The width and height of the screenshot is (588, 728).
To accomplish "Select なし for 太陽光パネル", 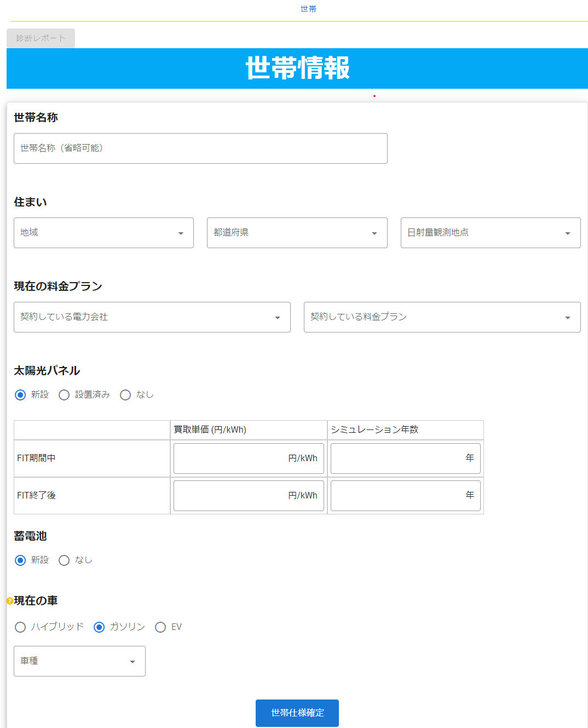I will pyautogui.click(x=125, y=395).
